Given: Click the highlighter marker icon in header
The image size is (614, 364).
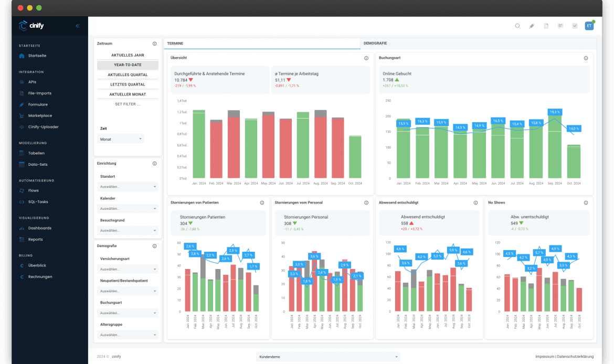Looking at the screenshot, I should 532,26.
